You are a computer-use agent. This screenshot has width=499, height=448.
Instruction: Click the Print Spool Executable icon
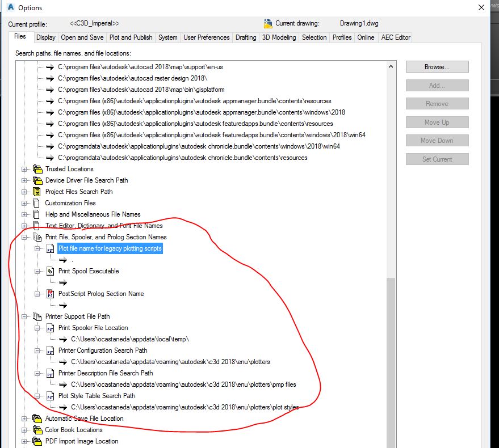tap(51, 271)
